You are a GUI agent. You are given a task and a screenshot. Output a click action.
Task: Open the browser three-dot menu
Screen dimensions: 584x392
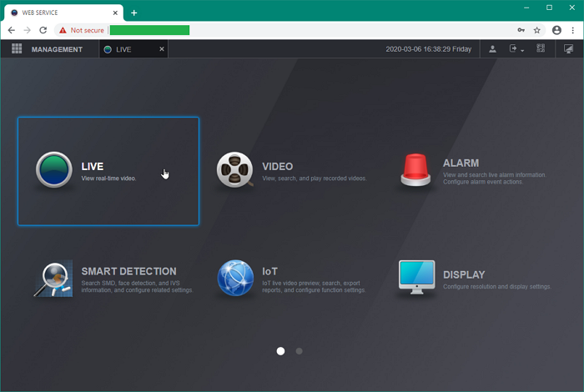coord(574,30)
